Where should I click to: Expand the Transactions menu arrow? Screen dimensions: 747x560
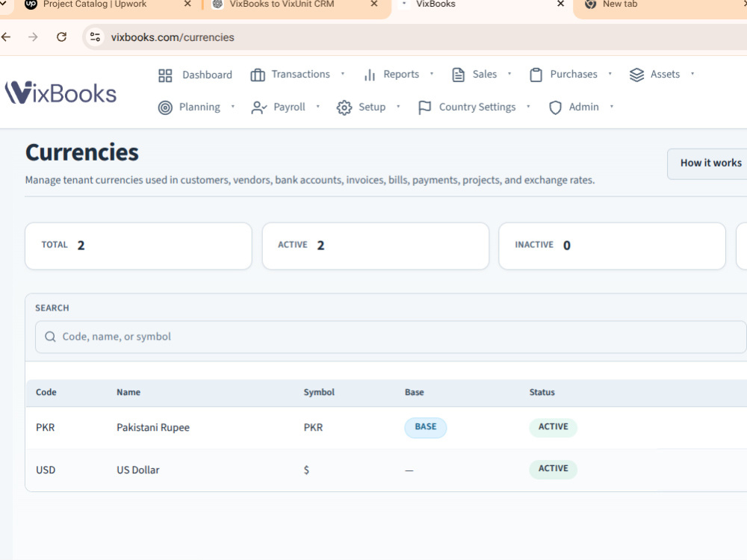(343, 74)
